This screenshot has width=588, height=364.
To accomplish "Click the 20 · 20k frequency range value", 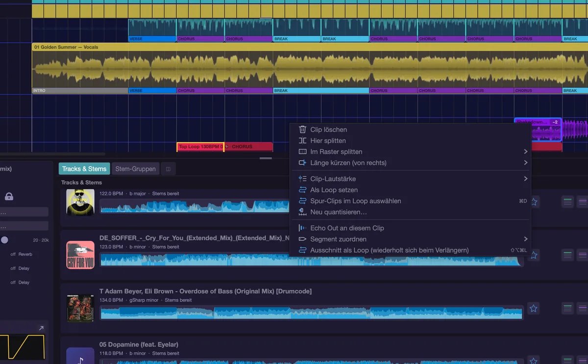I will coord(41,240).
